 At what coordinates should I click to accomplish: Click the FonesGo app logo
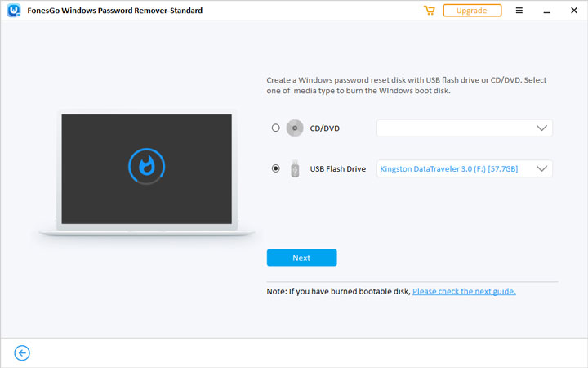(x=14, y=11)
